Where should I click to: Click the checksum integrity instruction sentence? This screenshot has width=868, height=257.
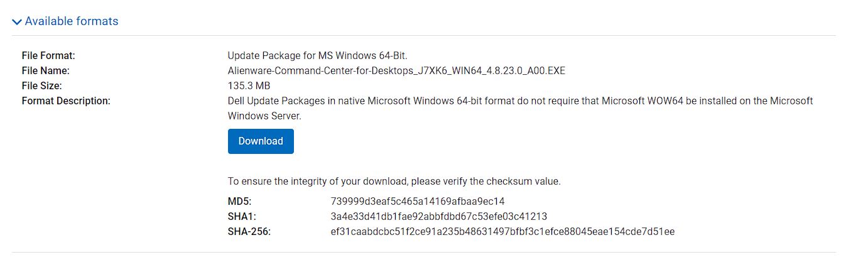click(x=394, y=182)
